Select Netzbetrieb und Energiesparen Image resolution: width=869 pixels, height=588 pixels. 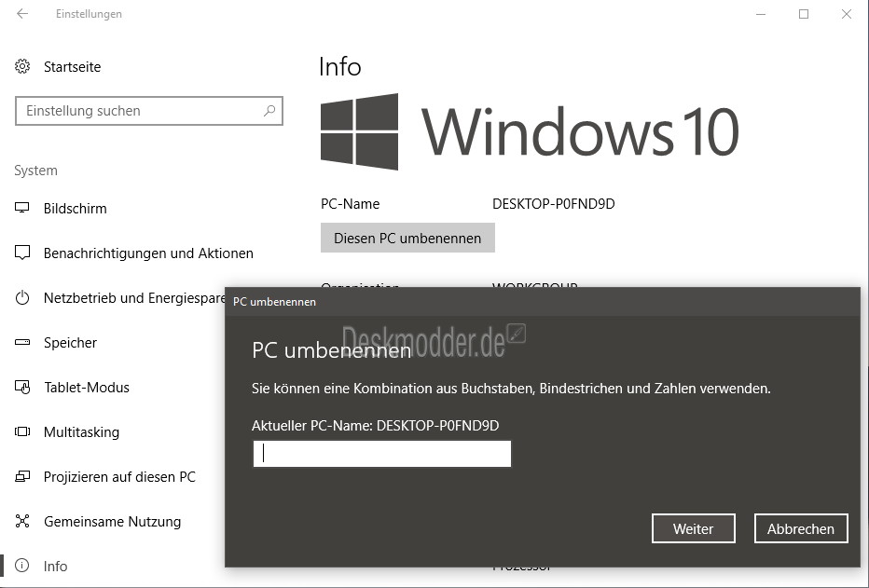(134, 298)
